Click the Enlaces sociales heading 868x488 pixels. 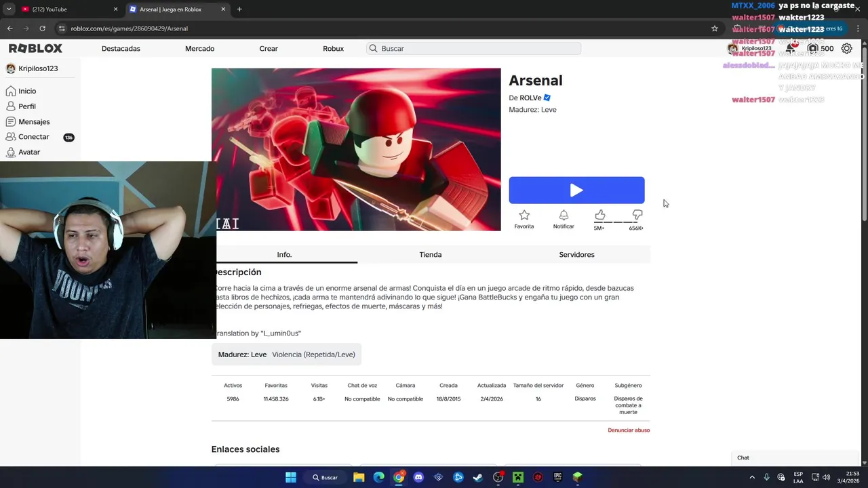(x=245, y=449)
